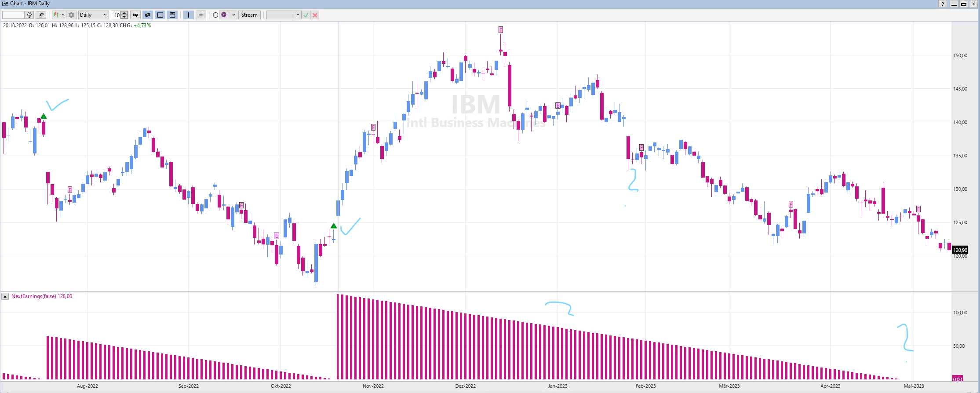Increase bar spacing with the up spinner arrow
The image size is (980, 393).
[124, 13]
